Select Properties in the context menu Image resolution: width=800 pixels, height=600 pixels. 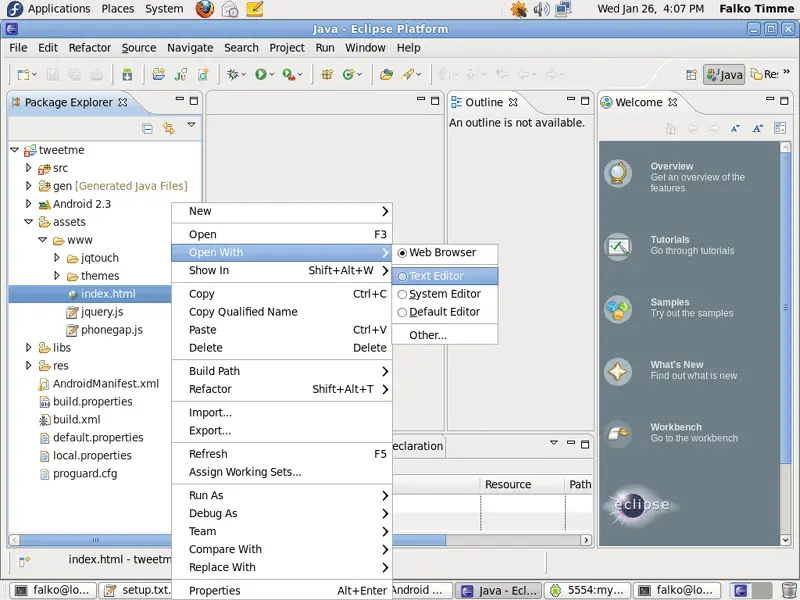pyautogui.click(x=282, y=590)
